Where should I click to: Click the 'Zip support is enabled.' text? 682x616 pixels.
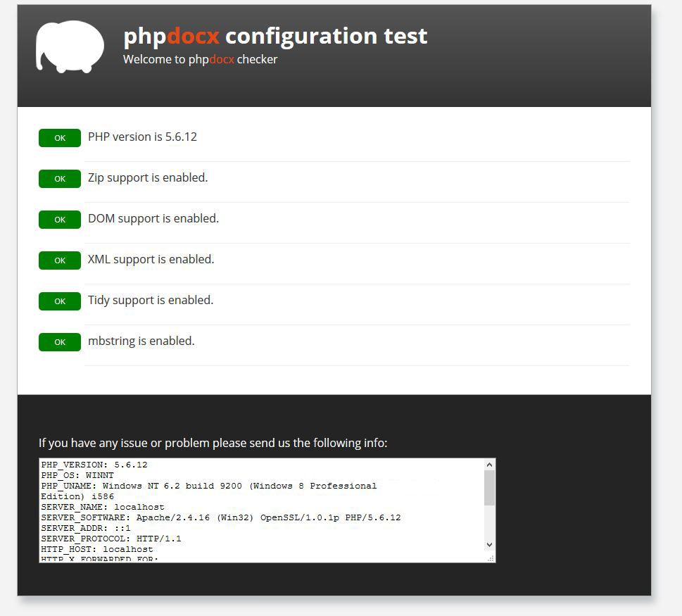click(148, 178)
